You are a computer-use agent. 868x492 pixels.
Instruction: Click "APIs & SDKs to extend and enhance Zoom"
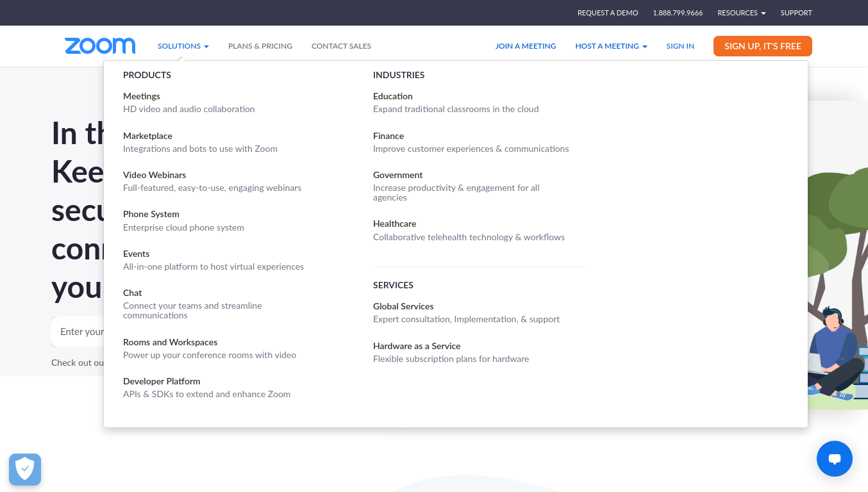point(206,394)
